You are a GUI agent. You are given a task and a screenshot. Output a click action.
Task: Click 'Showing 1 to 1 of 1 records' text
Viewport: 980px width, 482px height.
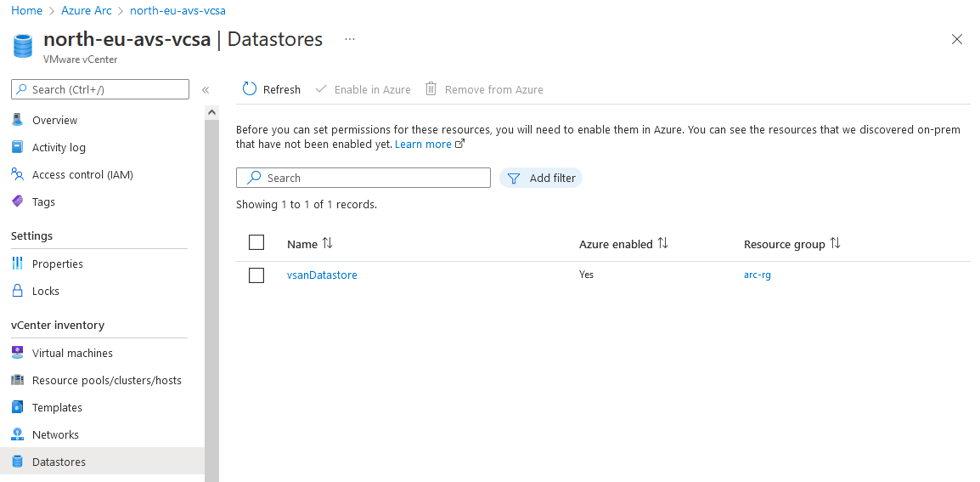tap(307, 204)
